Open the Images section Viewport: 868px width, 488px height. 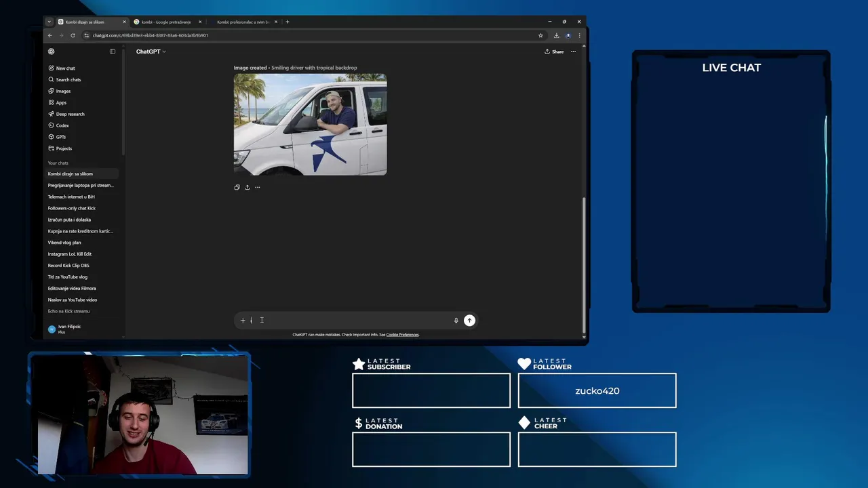coord(60,91)
